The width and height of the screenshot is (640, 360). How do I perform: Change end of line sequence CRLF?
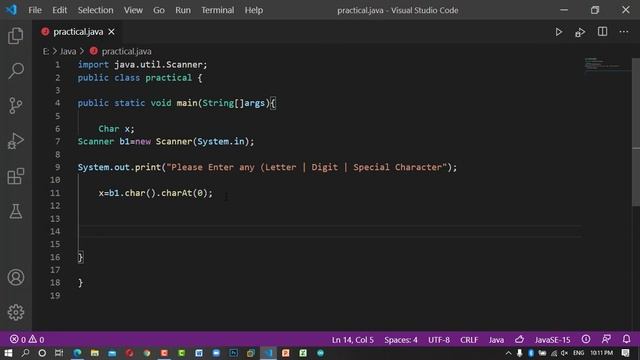click(x=469, y=340)
